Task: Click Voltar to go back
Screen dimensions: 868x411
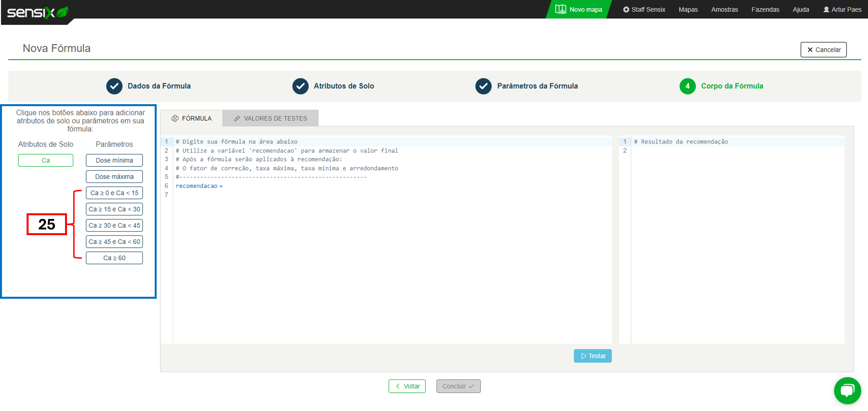Action: [407, 386]
